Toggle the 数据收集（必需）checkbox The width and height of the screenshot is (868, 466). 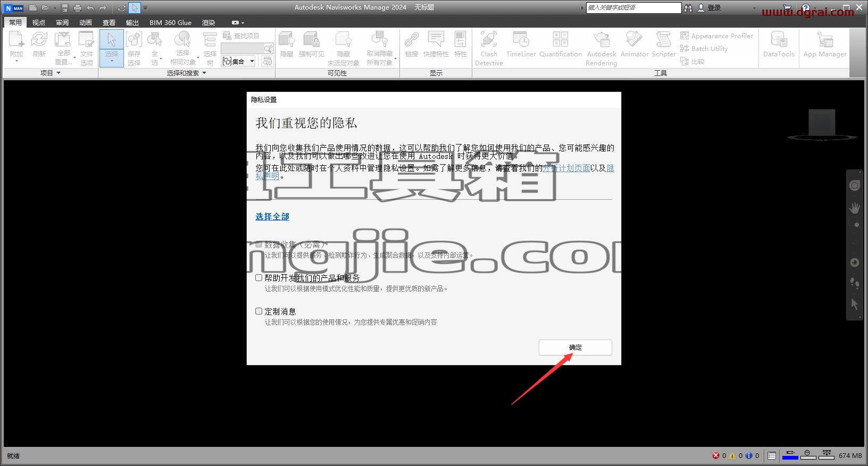point(259,244)
